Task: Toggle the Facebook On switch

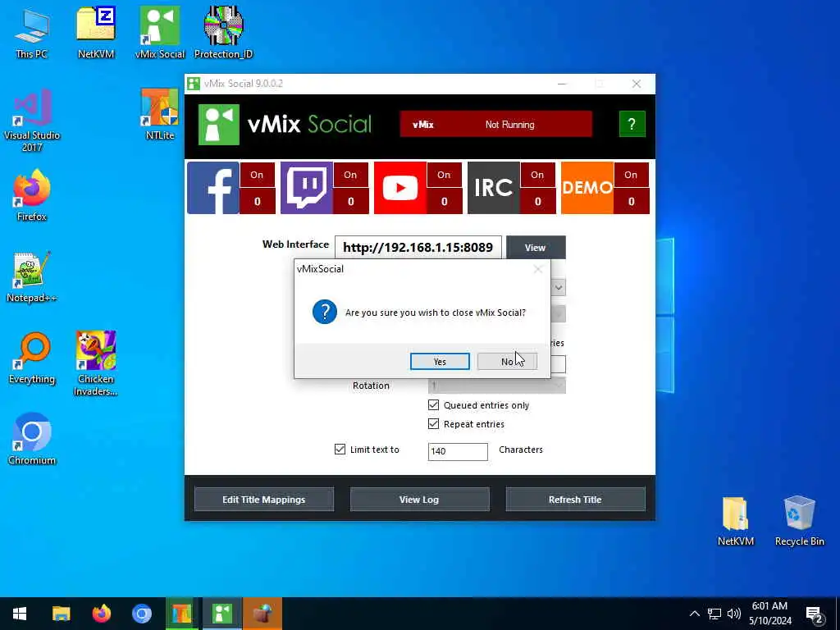Action: [257, 175]
